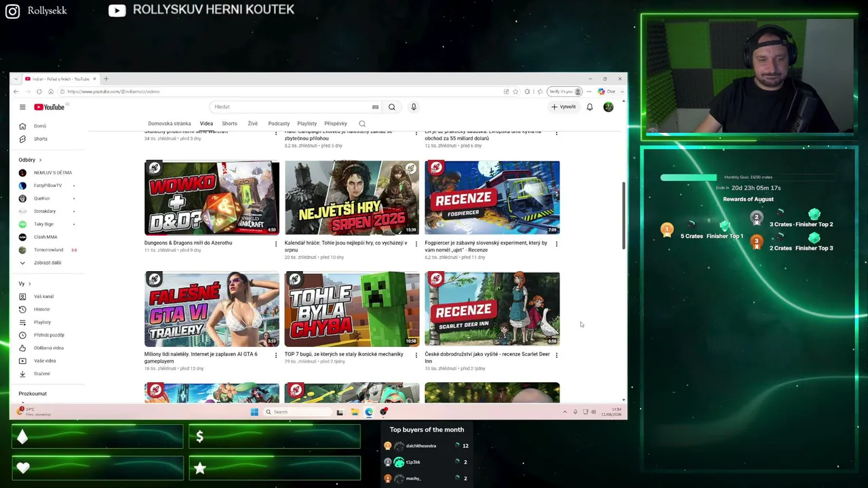Expand the Vy section
The image size is (868, 488).
[25, 283]
